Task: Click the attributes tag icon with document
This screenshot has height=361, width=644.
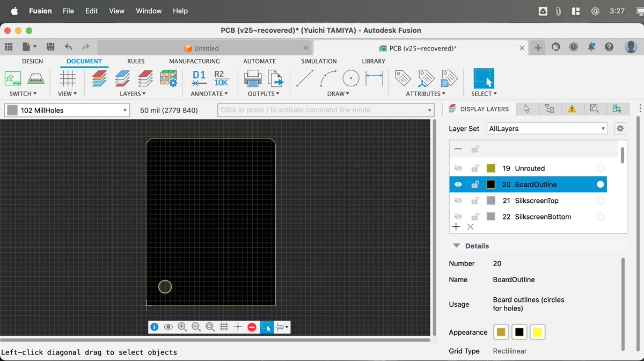Action: click(x=449, y=78)
